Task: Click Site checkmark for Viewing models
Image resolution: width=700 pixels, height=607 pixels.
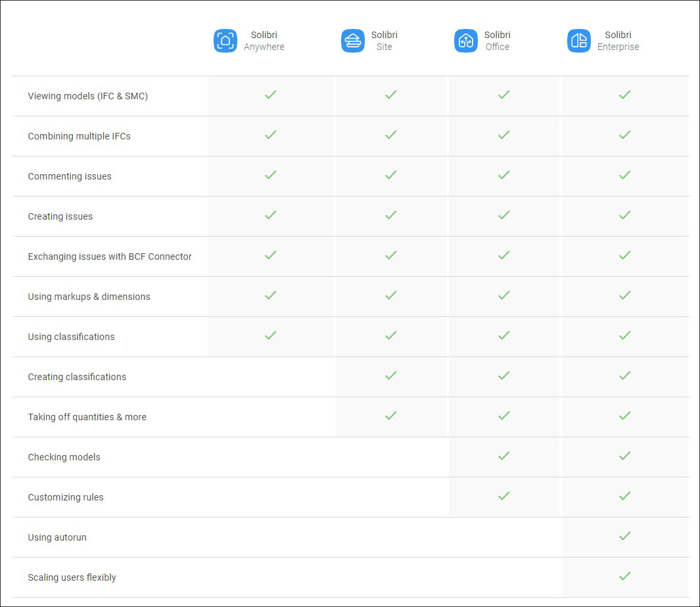Action: coord(390,95)
